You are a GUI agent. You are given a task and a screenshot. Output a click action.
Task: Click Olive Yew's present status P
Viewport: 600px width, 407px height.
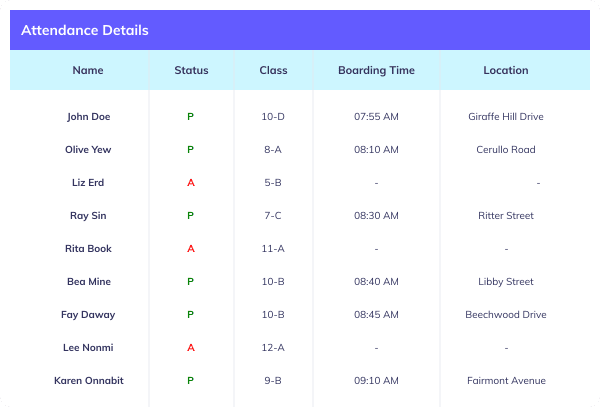tap(191, 150)
